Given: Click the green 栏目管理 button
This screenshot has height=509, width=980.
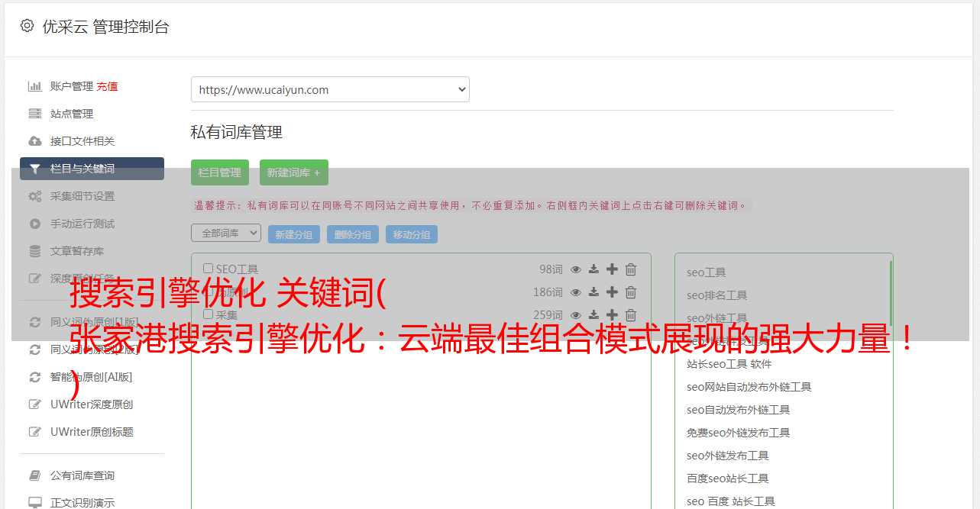Looking at the screenshot, I should tap(220, 172).
